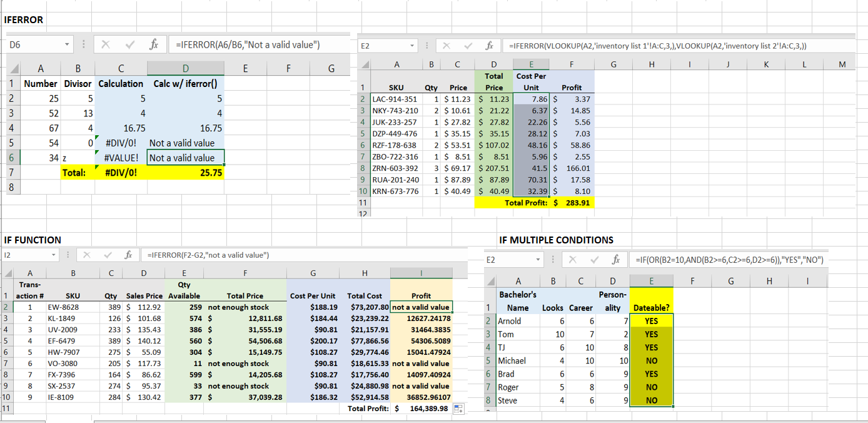Click Cost Per Unit cell $188.19
Viewport: 868px width, 423px height.
tap(314, 307)
